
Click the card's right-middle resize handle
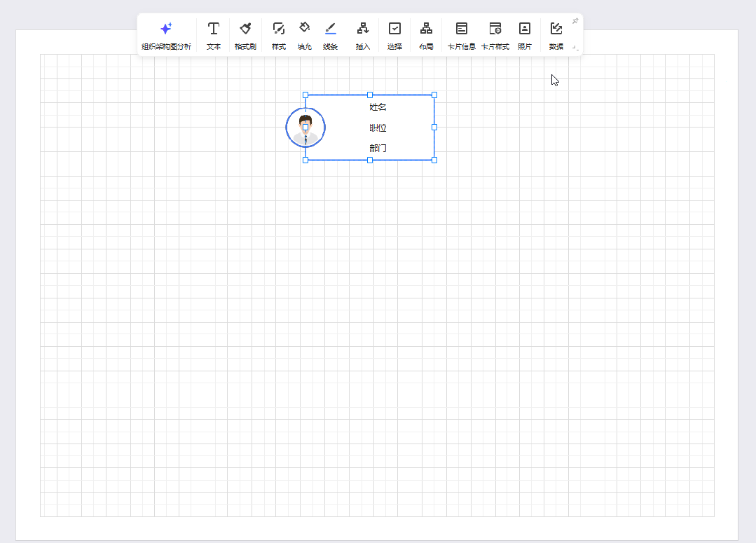pos(434,128)
